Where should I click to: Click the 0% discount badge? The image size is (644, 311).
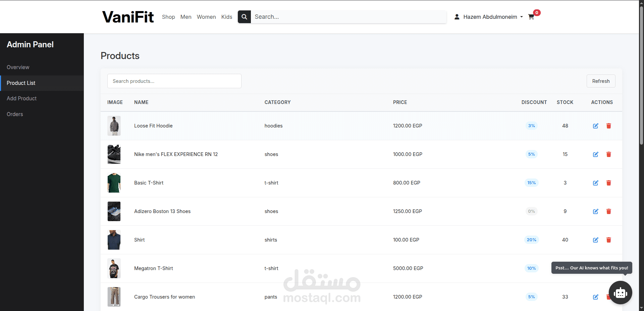(531, 211)
